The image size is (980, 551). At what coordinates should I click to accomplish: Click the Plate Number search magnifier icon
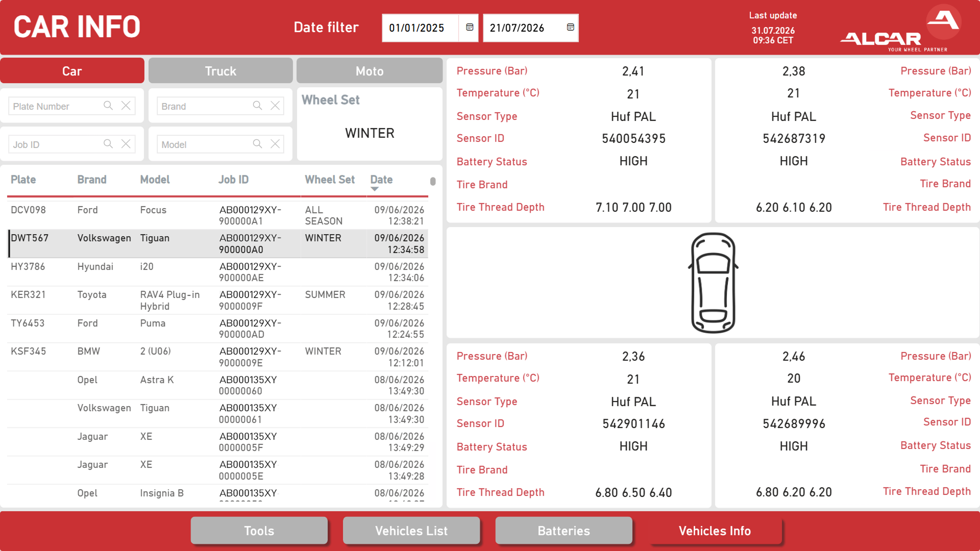[x=109, y=105]
